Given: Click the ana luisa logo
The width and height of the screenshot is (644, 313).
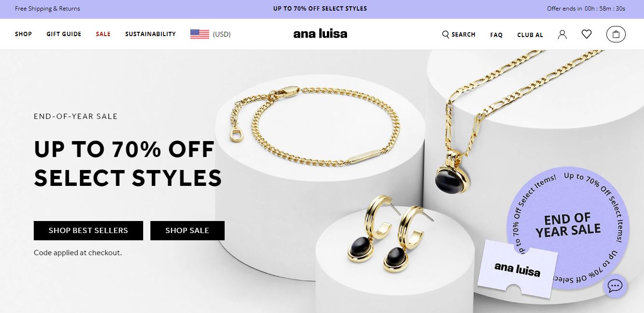Looking at the screenshot, I should coord(320,34).
